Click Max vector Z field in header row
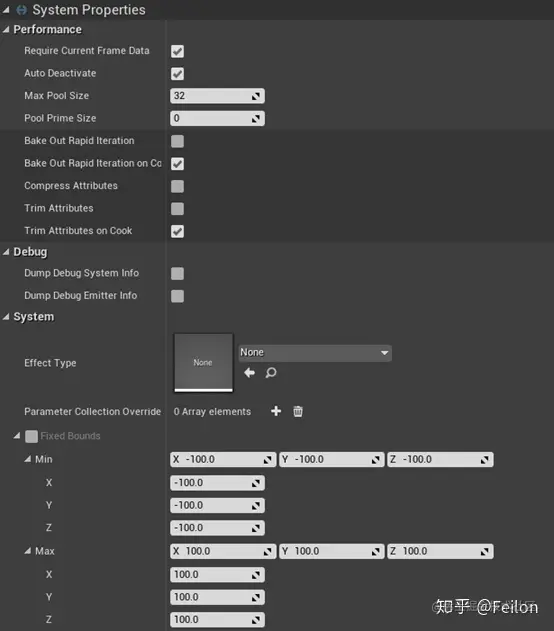 [x=441, y=551]
